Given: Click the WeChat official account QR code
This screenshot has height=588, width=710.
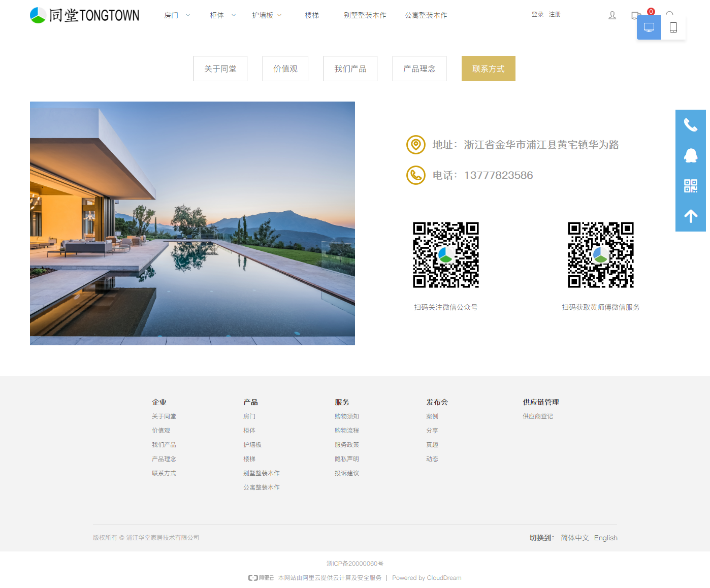Looking at the screenshot, I should pyautogui.click(x=445, y=255).
